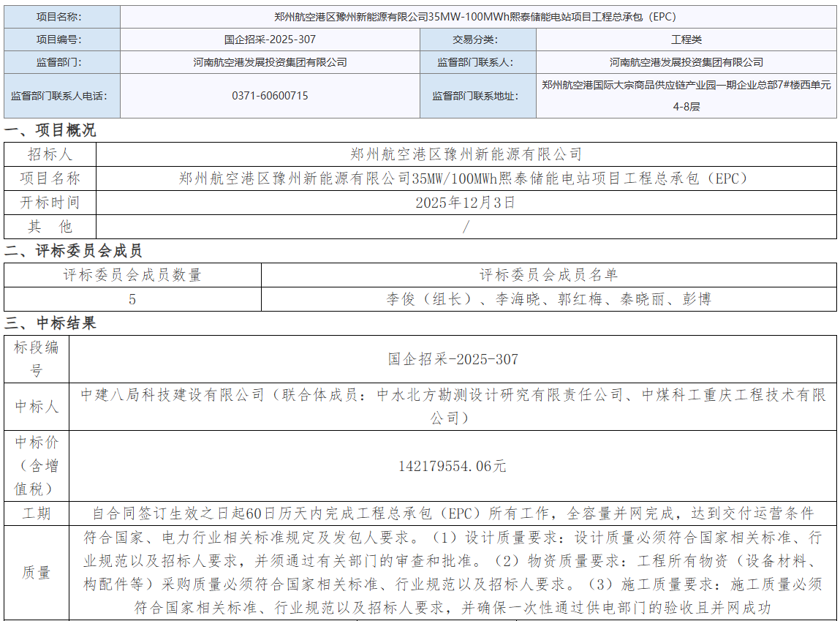
Task: Click supervisor phone number 0371-60600715
Action: click(x=270, y=96)
